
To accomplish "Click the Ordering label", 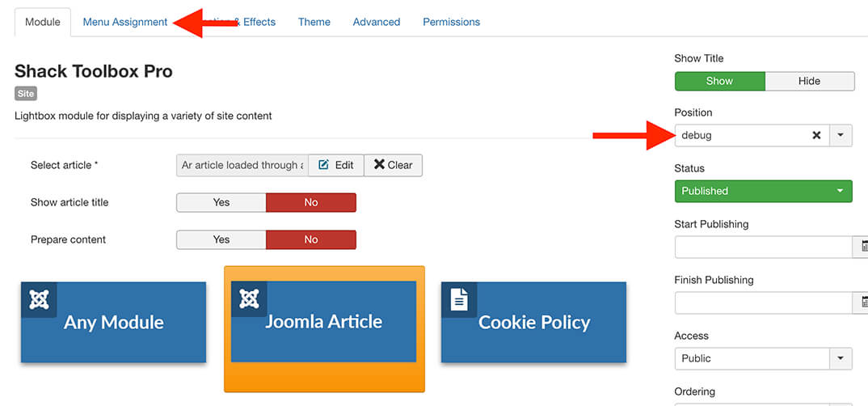I will (695, 391).
